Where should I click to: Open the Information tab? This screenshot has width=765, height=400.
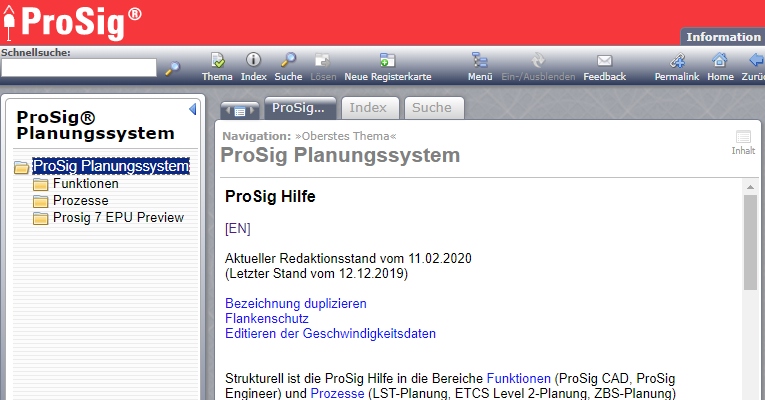[723, 37]
